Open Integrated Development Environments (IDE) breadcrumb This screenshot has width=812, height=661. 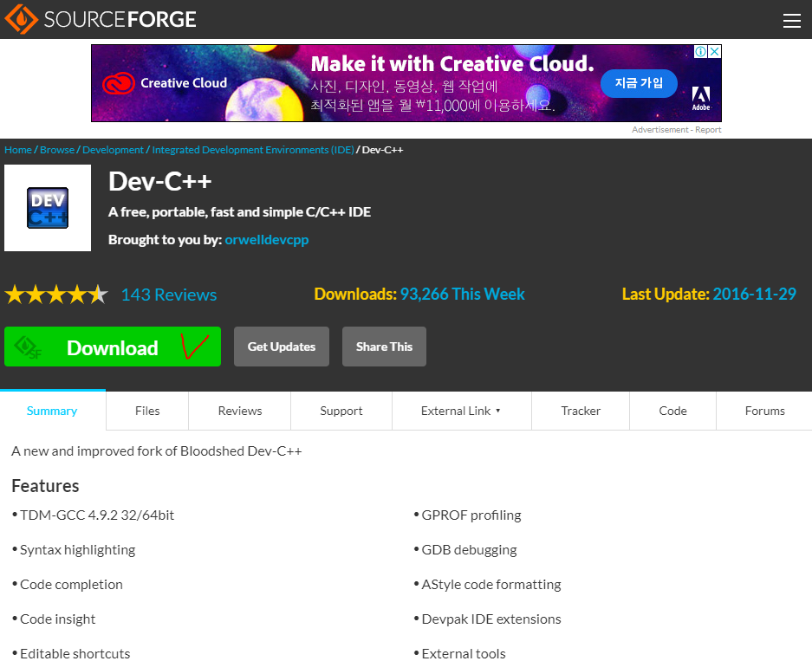(x=253, y=150)
